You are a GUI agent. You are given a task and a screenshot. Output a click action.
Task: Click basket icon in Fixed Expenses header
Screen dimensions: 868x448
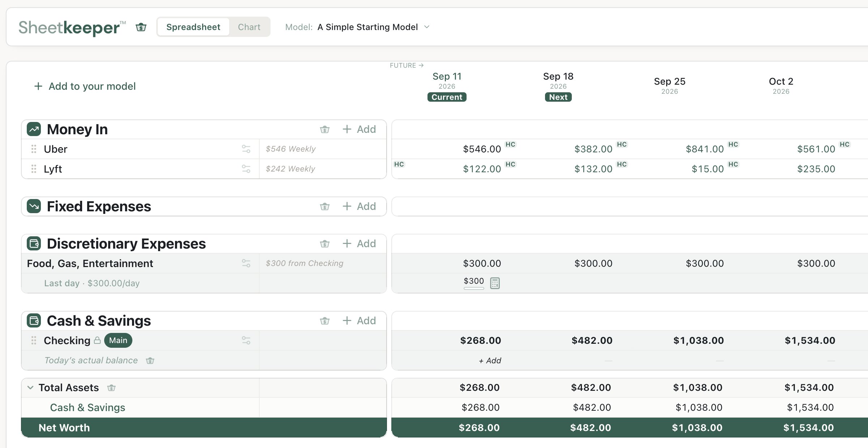(325, 206)
